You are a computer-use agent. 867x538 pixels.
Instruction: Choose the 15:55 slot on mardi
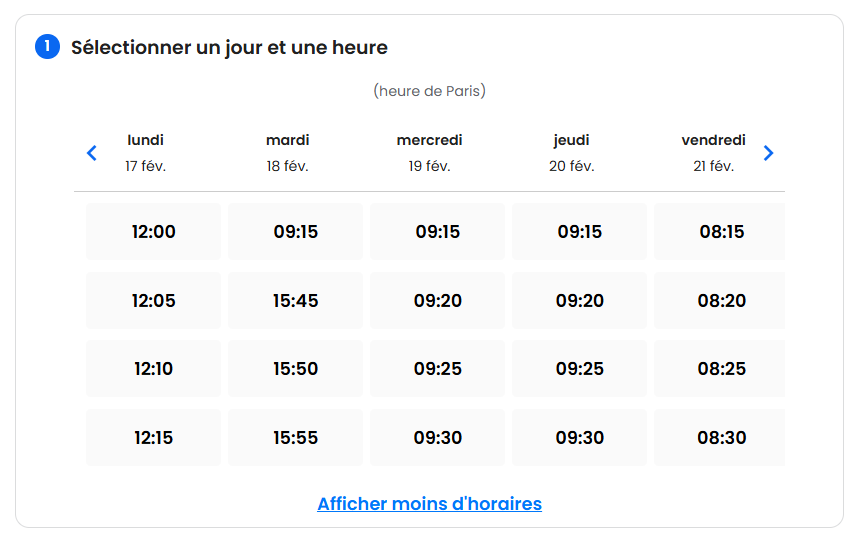pos(295,437)
